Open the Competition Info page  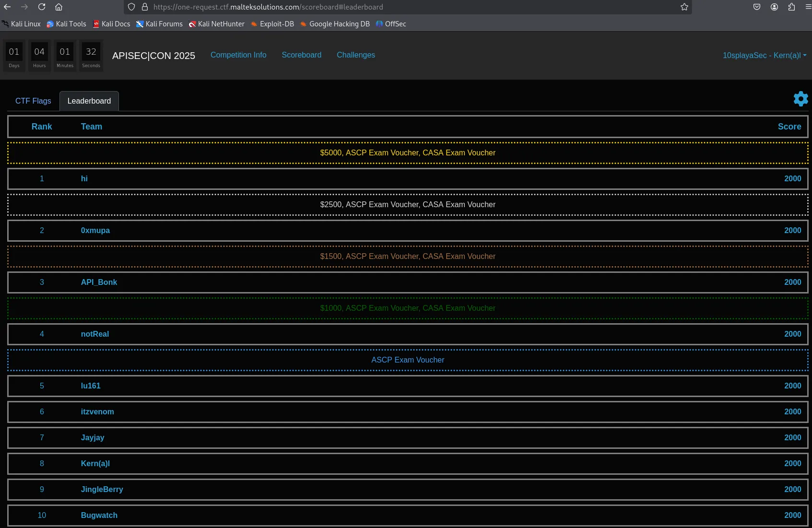(238, 55)
